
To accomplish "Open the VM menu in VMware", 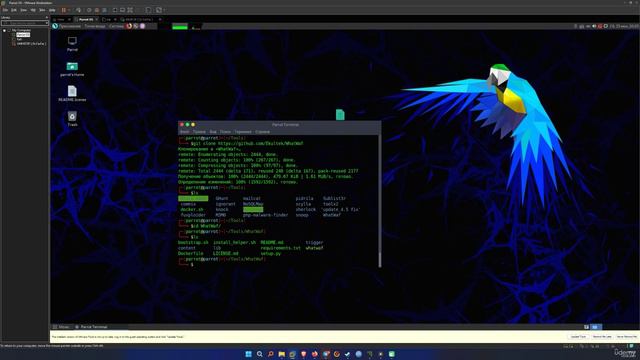I will point(33,10).
